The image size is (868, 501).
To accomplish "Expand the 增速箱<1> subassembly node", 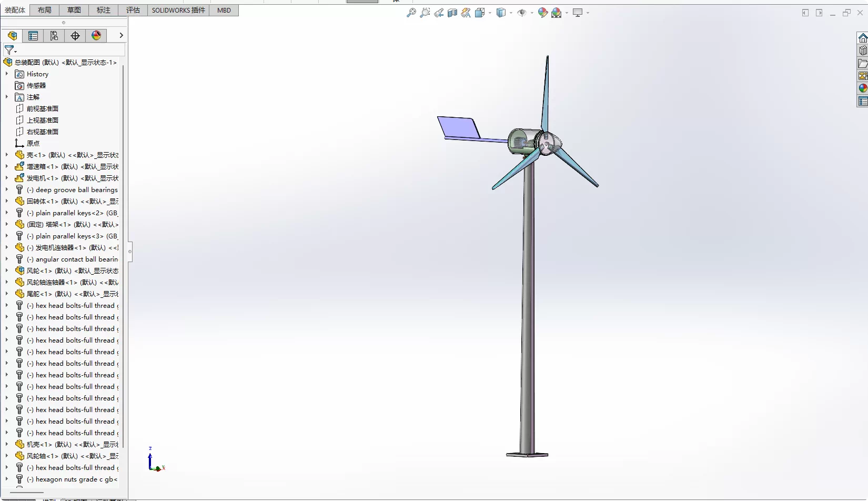I will pos(7,167).
